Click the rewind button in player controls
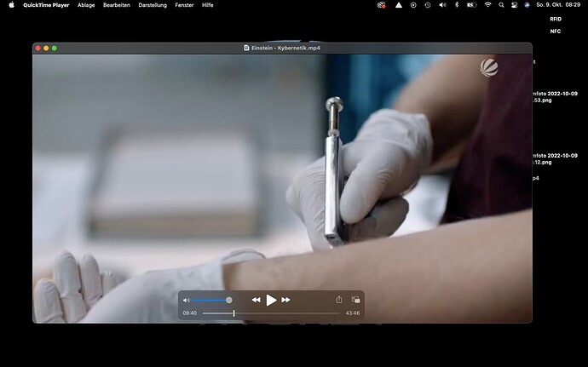The width and height of the screenshot is (588, 367). pos(257,300)
